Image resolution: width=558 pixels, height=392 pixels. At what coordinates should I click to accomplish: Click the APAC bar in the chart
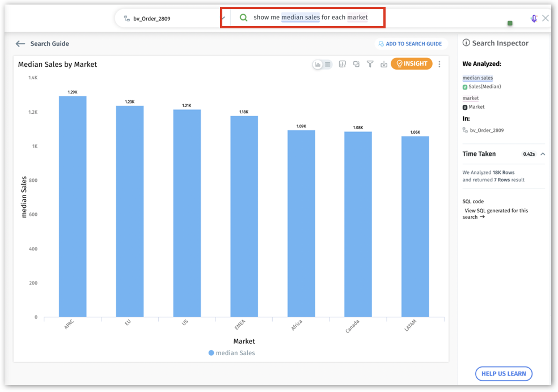coord(73,206)
